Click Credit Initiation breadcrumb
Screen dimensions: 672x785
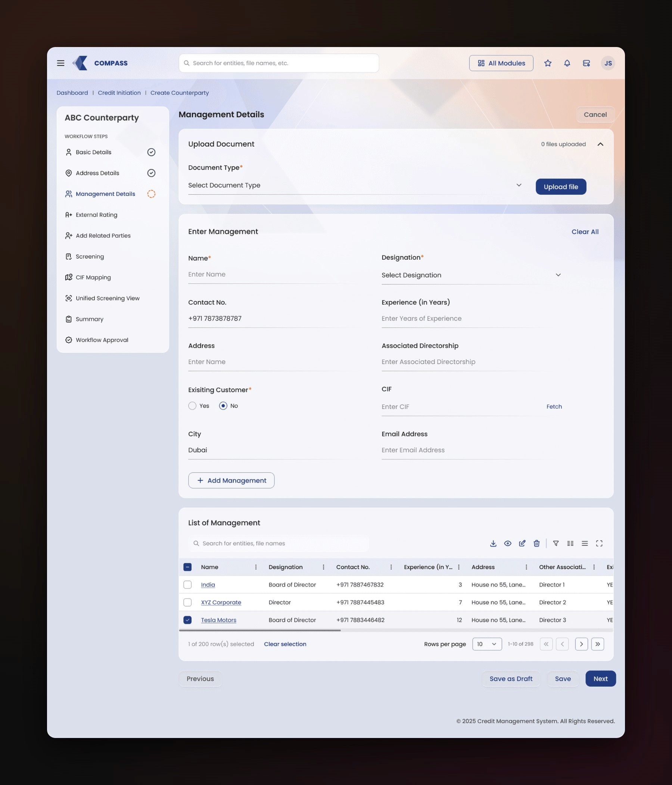[119, 93]
